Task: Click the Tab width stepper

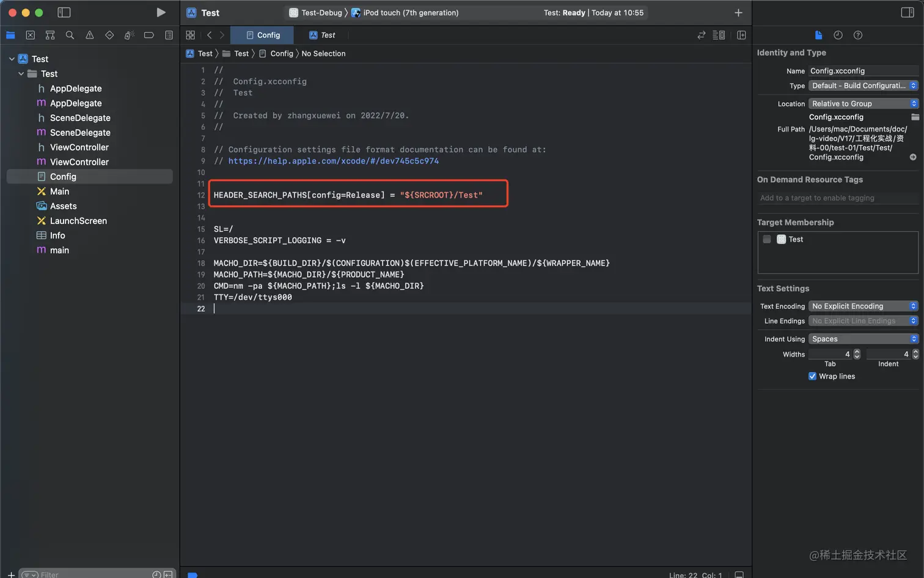Action: click(x=857, y=354)
